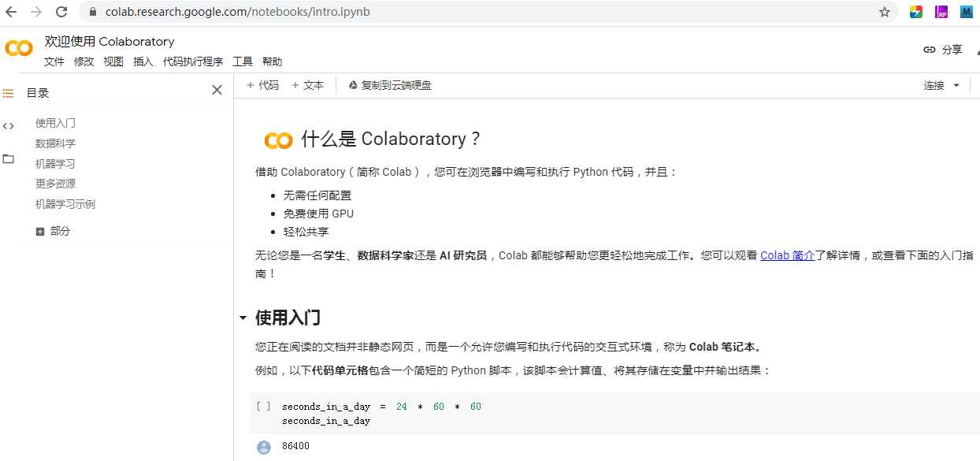Click the bullet text 无需任何配置
The width and height of the screenshot is (980, 461).
317,195
